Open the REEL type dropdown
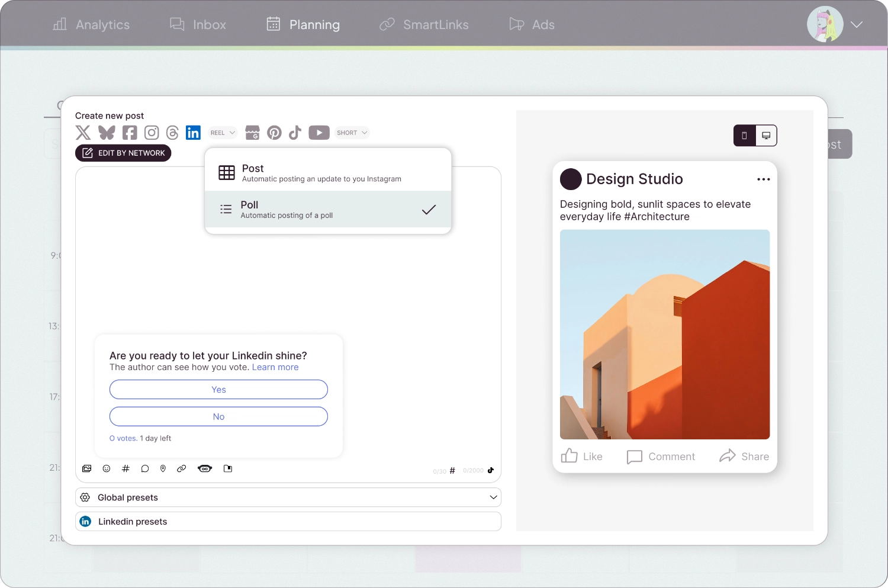 click(x=223, y=133)
